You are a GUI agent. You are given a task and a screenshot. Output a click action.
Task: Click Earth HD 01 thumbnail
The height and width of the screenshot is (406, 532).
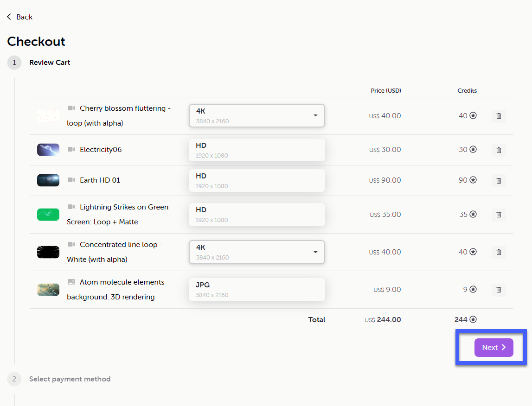(x=48, y=180)
